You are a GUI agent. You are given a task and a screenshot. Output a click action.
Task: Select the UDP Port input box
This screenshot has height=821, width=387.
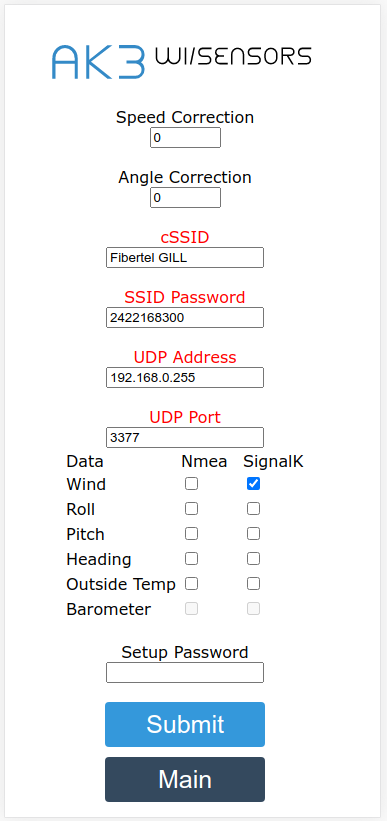coord(185,437)
